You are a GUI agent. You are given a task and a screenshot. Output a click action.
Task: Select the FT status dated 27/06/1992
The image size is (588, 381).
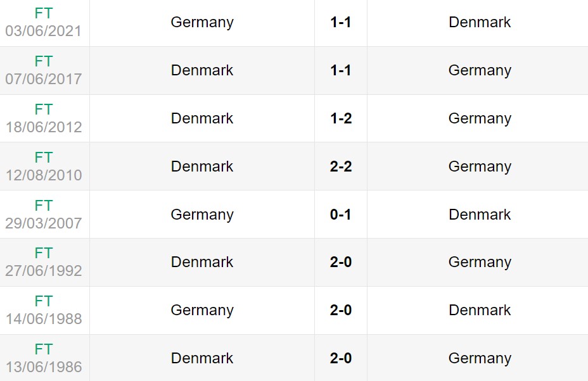[44, 253]
